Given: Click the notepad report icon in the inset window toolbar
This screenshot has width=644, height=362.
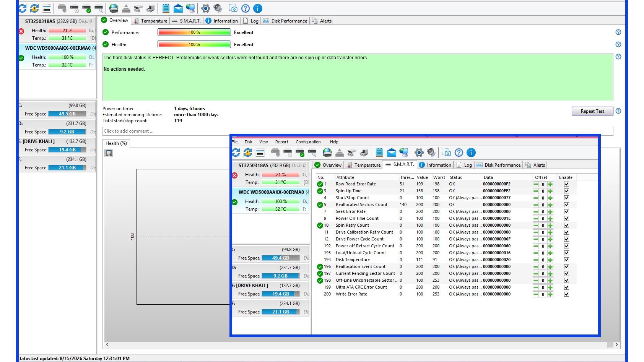Looking at the screenshot, I should pos(379,153).
